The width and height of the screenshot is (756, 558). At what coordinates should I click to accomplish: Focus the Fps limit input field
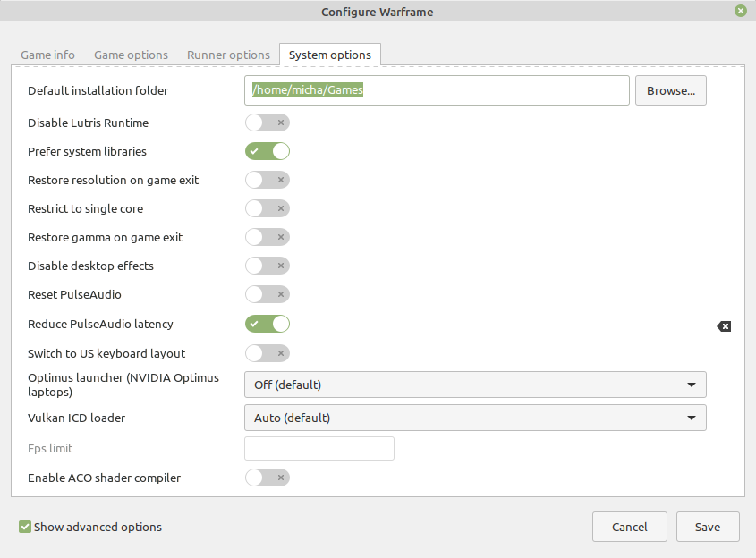click(x=319, y=449)
